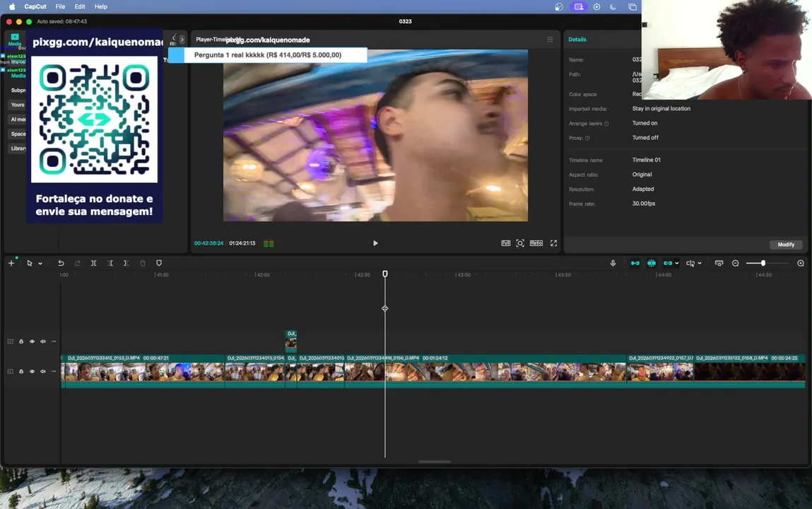Open the Ratio aspect selector
This screenshot has width=812, height=509.
pos(536,243)
